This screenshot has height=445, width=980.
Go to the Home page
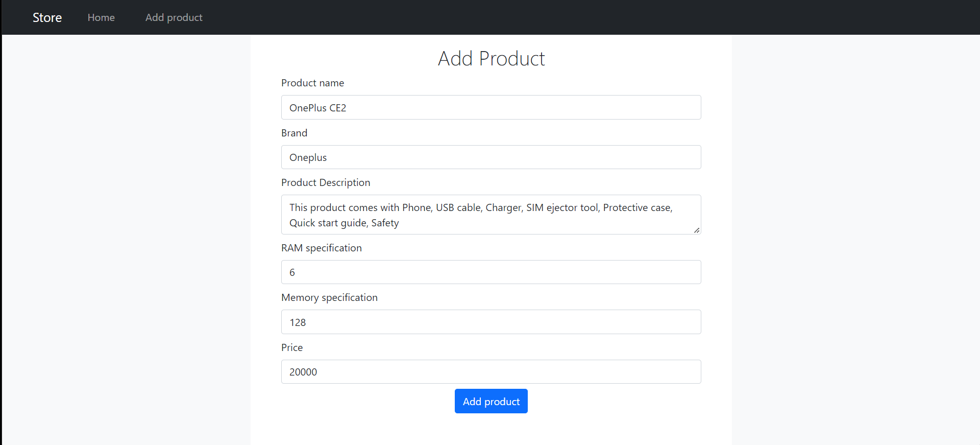[101, 17]
